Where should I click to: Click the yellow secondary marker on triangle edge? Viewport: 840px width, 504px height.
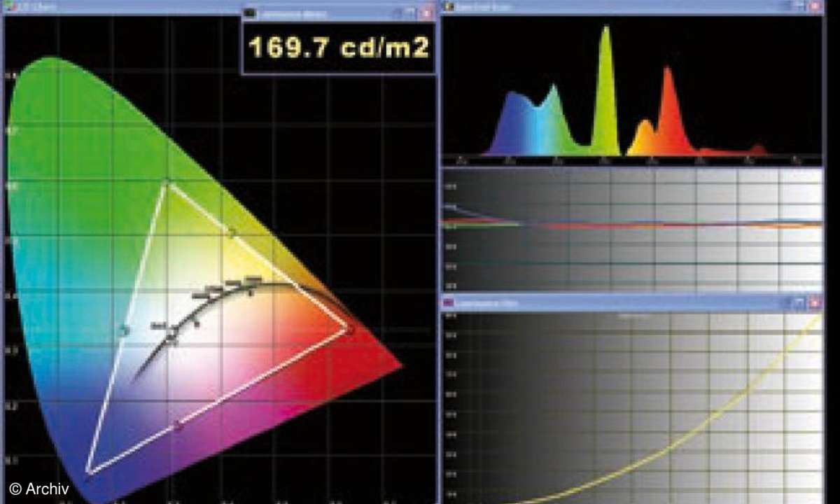[x=232, y=233]
